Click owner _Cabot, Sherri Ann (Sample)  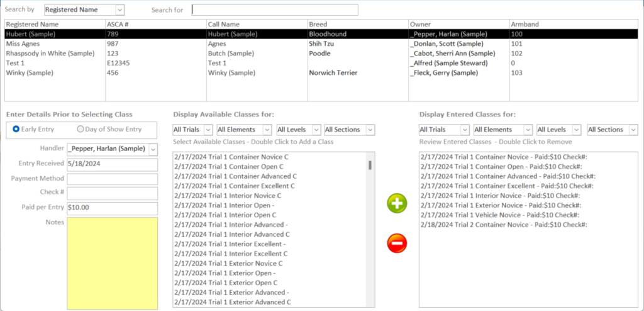coord(459,54)
